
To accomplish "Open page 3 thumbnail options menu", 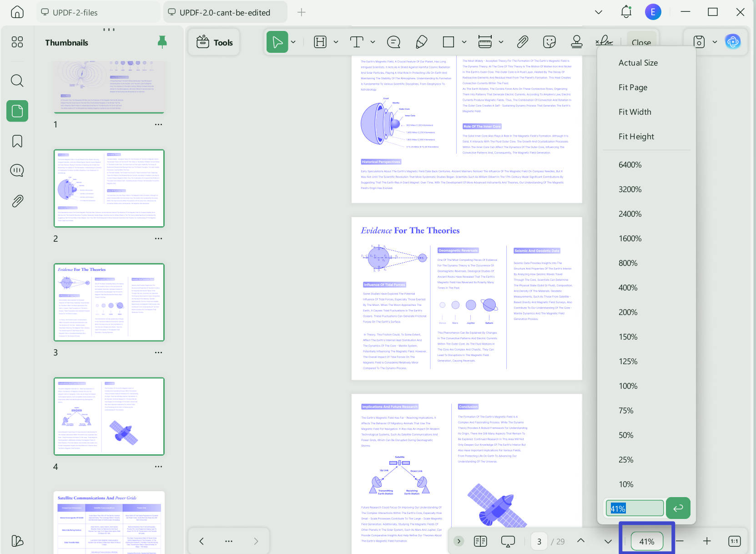I will (158, 352).
